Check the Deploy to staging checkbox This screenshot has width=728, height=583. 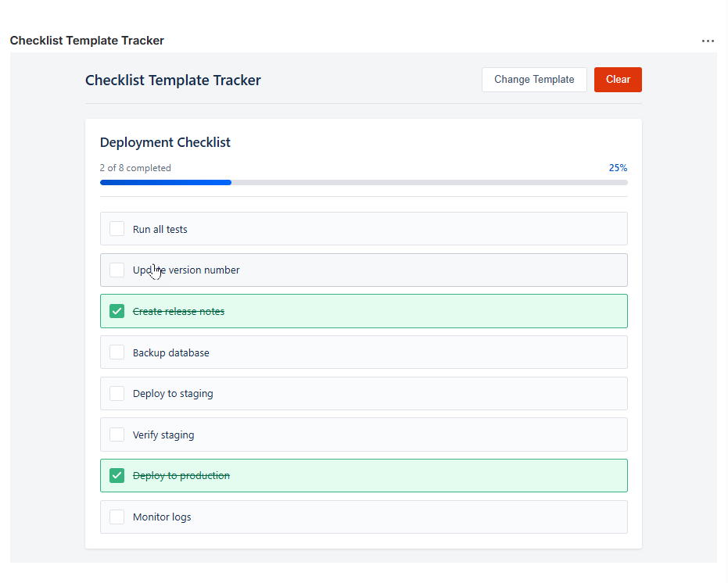click(x=117, y=393)
